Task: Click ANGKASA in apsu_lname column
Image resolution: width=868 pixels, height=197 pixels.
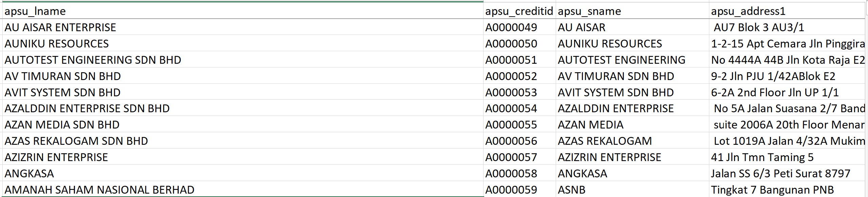Action: (x=243, y=173)
